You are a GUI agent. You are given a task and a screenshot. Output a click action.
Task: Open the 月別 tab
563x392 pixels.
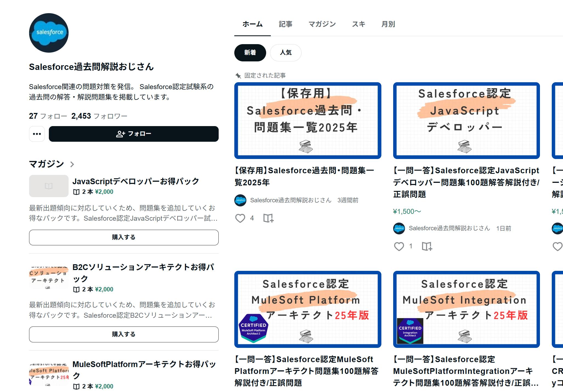(x=388, y=24)
